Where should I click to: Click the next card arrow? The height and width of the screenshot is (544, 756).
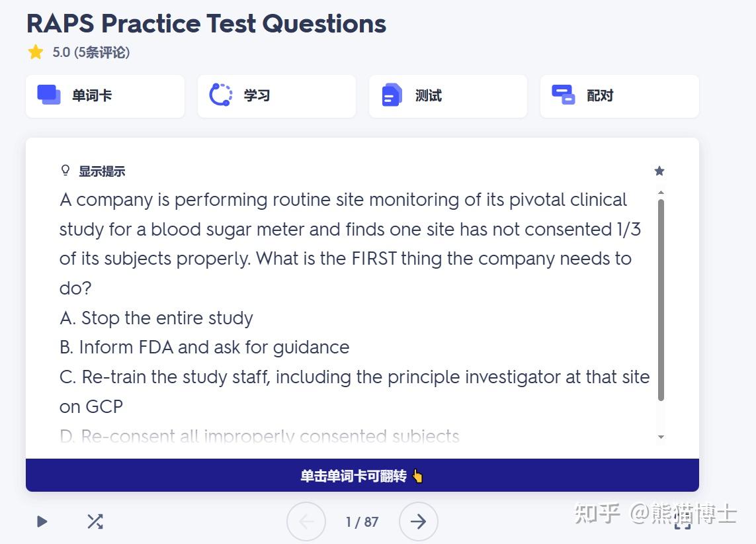418,521
